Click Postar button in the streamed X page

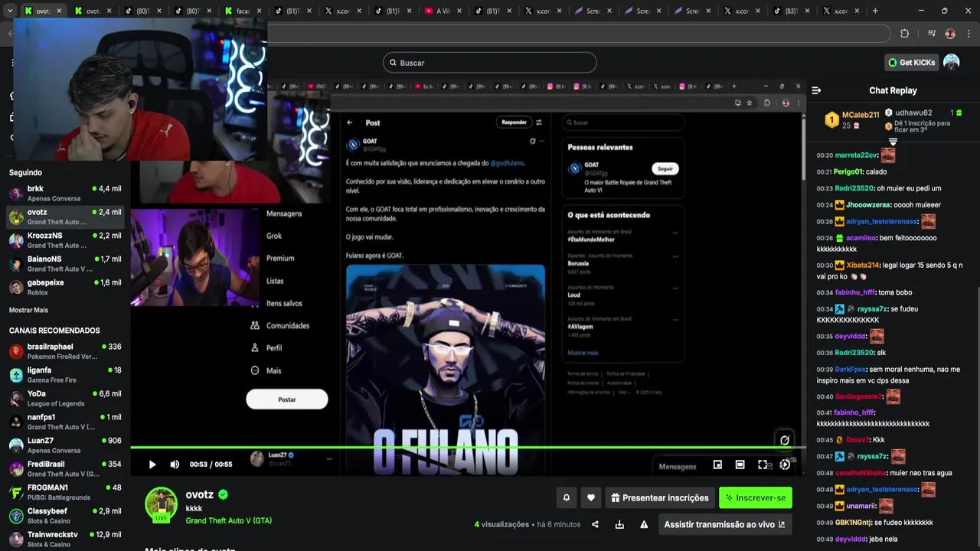(x=287, y=399)
